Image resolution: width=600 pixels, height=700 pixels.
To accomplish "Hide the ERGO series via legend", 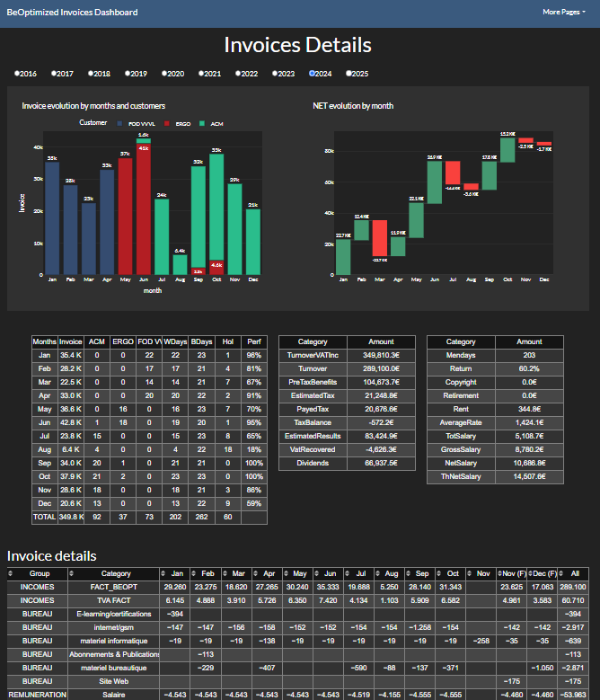I will click(181, 123).
